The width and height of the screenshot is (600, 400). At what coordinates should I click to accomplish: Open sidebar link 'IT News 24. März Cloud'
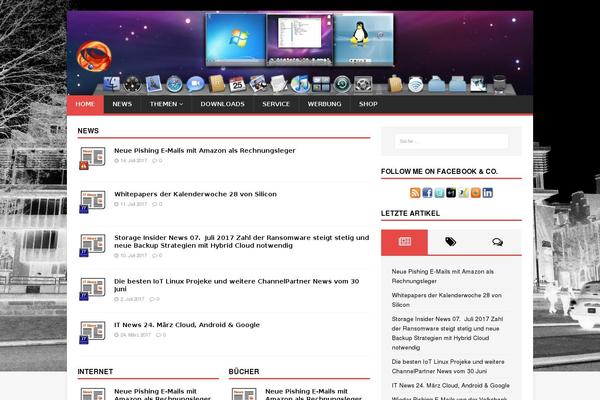[450, 385]
